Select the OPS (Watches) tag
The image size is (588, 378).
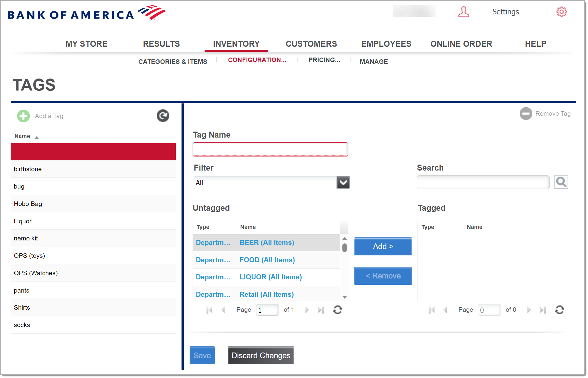coord(93,273)
